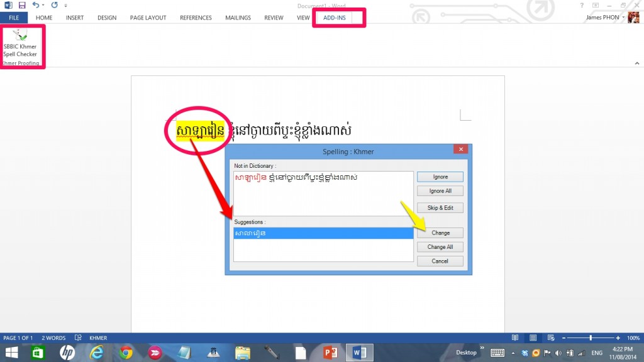Viewport: 644px width, 362px height.
Task: Open PowerPoint from the taskbar
Action: coord(330,352)
